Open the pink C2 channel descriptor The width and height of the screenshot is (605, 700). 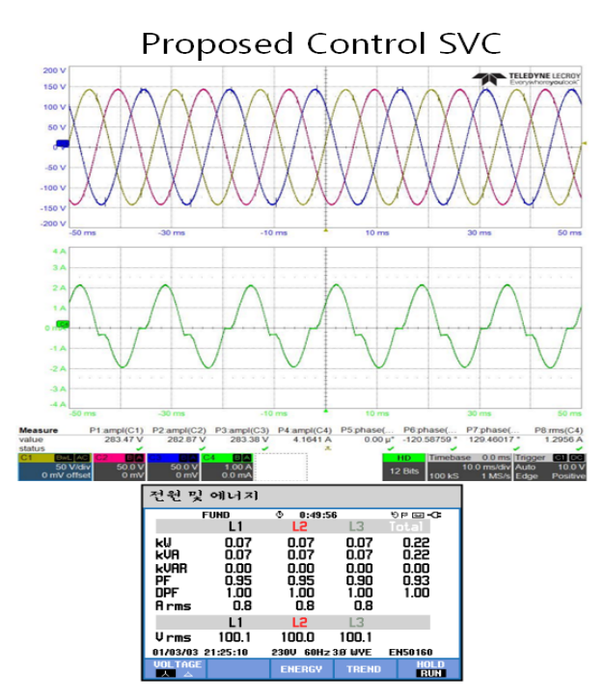(x=120, y=467)
